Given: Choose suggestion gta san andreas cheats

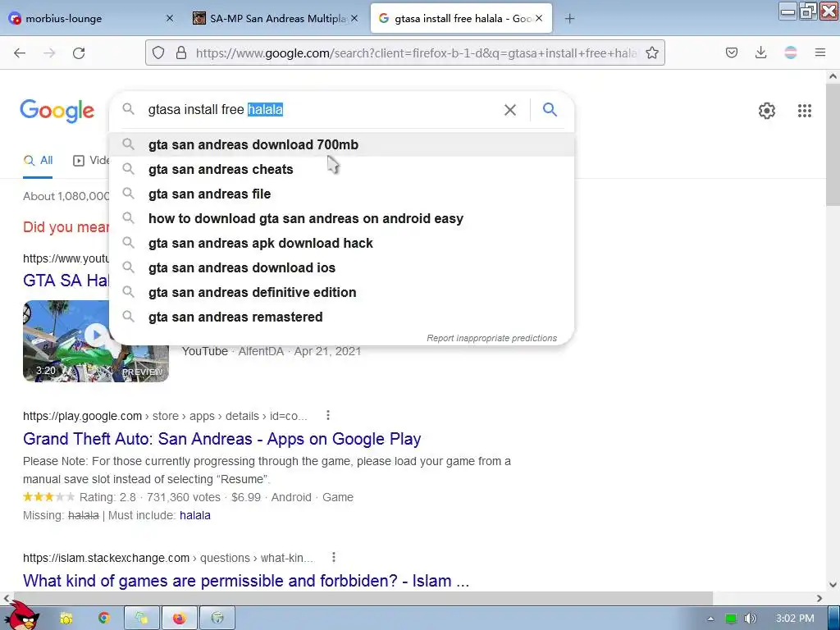Looking at the screenshot, I should [342, 169].
